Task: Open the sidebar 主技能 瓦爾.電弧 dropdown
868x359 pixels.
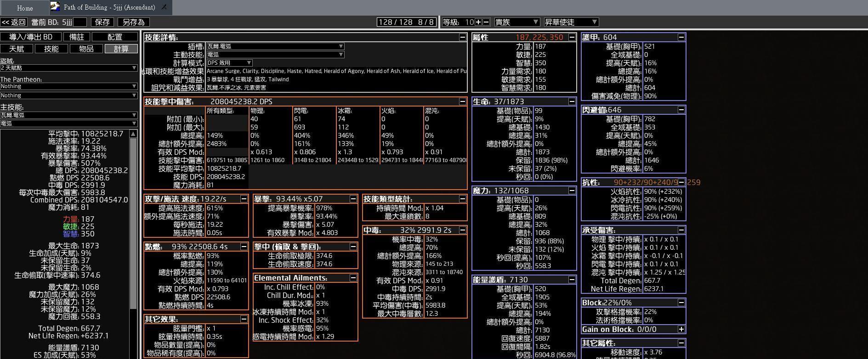Action: pyautogui.click(x=68, y=115)
